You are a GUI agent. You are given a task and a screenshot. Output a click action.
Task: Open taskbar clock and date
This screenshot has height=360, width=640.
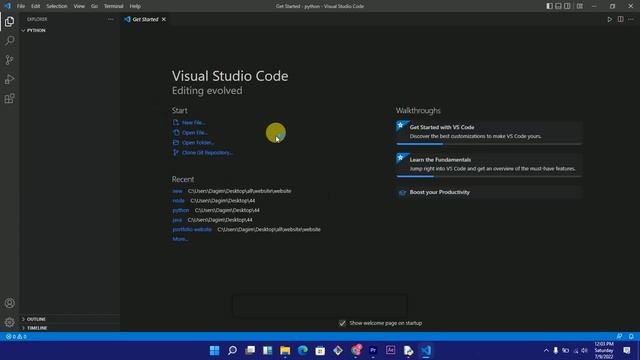604,351
